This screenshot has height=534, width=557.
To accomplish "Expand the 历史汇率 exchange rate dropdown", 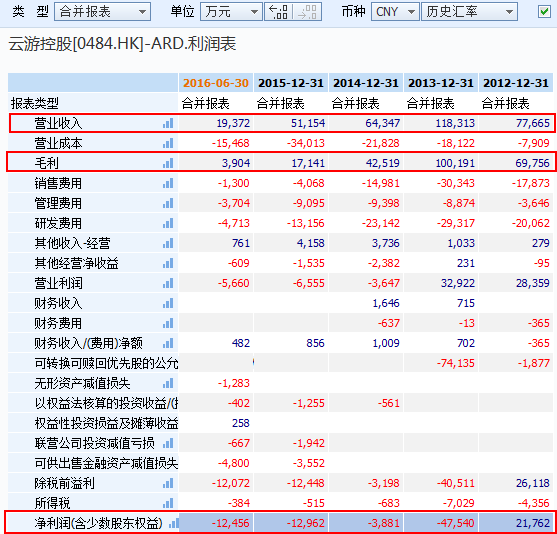I will (469, 12).
